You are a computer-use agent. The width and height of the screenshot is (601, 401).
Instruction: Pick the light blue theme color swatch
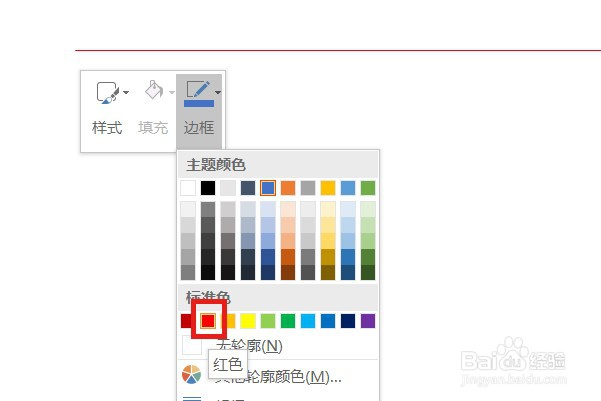tap(348, 188)
